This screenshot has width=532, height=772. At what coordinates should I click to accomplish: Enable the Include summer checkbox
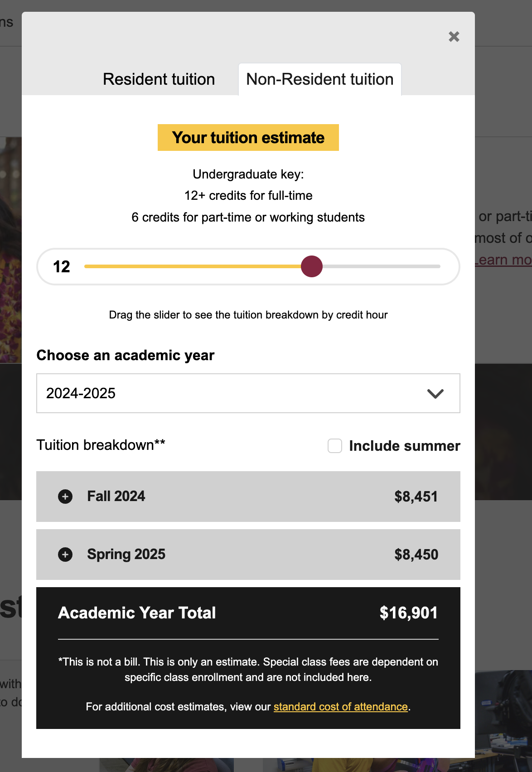click(x=335, y=446)
